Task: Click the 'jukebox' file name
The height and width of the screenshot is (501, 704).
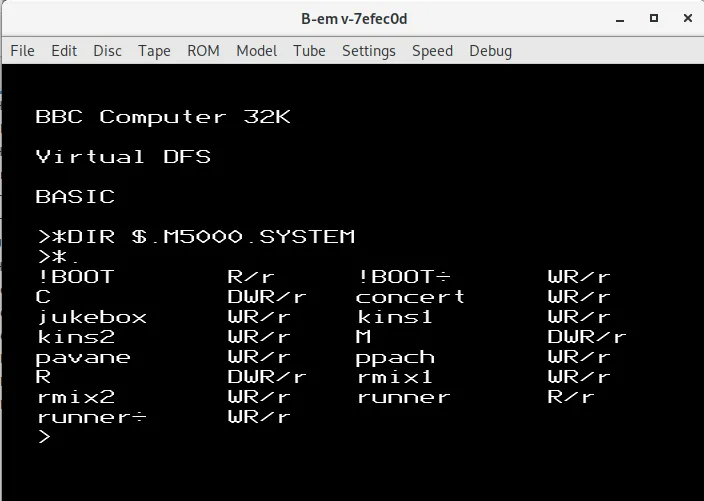Action: click(x=92, y=316)
